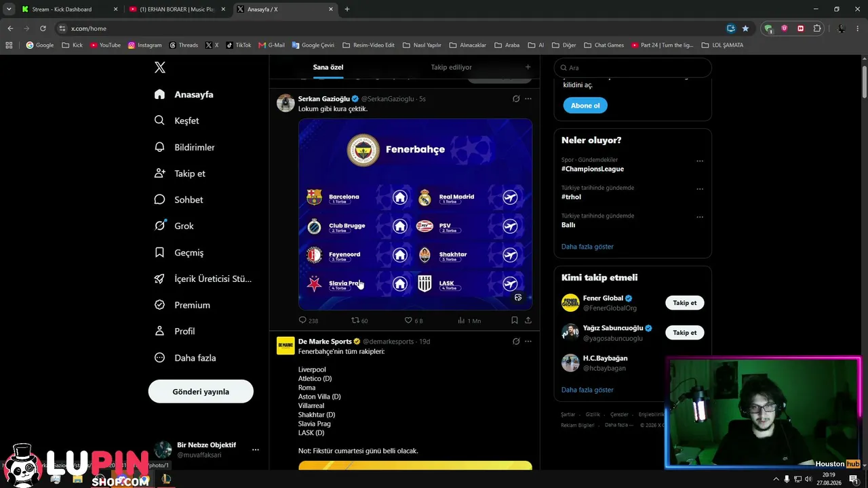The width and height of the screenshot is (868, 488).
Task: Open the X logo home link
Action: click(160, 67)
